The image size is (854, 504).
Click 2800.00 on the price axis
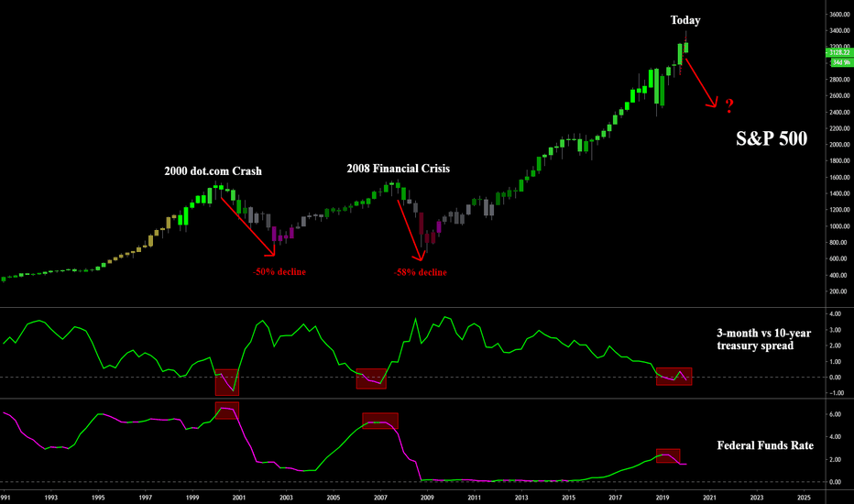(x=839, y=80)
